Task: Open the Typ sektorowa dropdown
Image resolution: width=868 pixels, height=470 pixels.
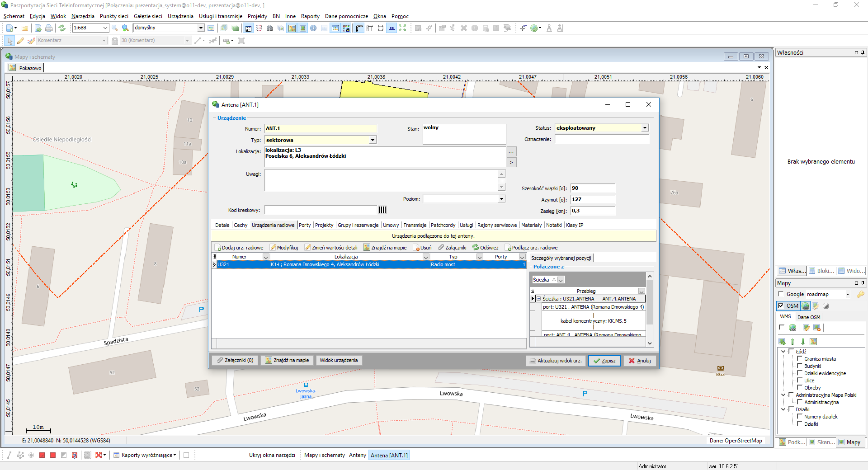Action: click(x=373, y=140)
